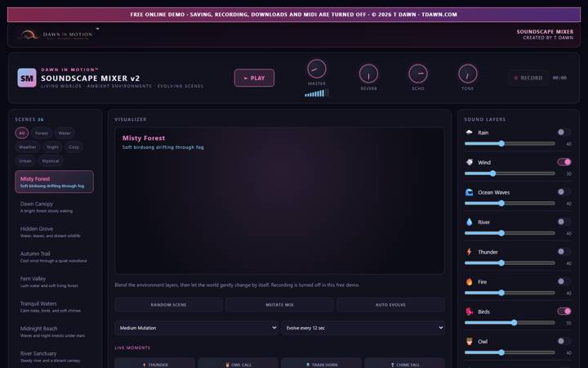Enable the Ocean Waves layer toggle
Image resolution: width=588 pixels, height=368 pixels.
[564, 192]
